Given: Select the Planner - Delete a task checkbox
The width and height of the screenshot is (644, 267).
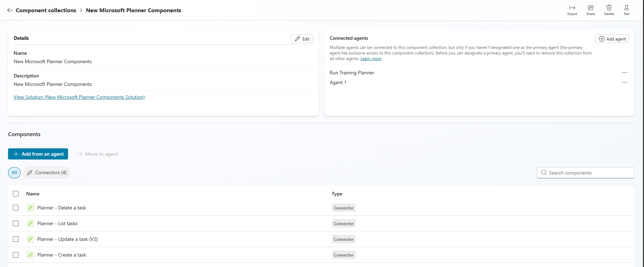Looking at the screenshot, I should tap(16, 208).
